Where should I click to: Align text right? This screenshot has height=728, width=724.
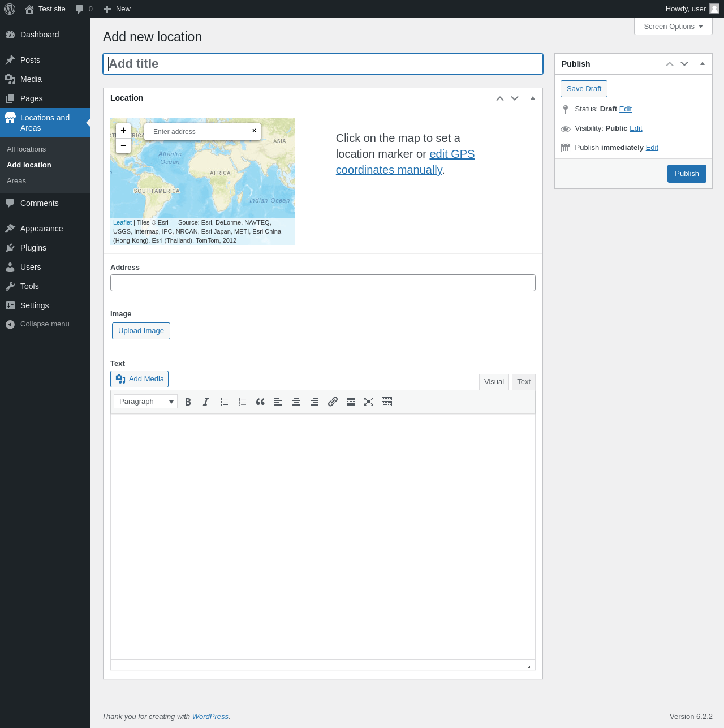pyautogui.click(x=314, y=402)
